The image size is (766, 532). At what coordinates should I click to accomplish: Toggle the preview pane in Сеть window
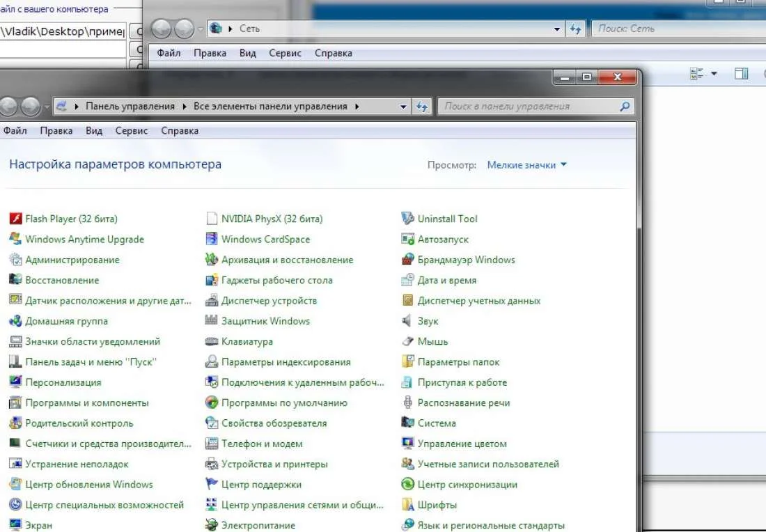click(x=741, y=74)
